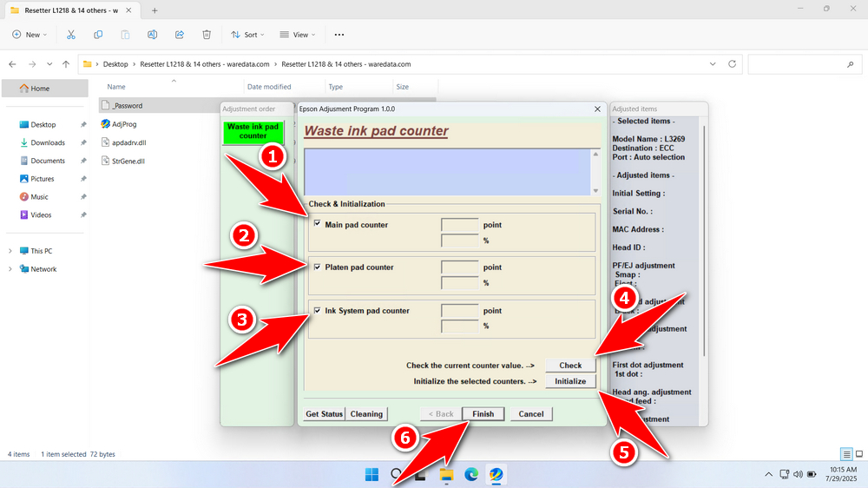The width and height of the screenshot is (868, 488).
Task: Click the volume icon in system tray
Action: pos(798,474)
